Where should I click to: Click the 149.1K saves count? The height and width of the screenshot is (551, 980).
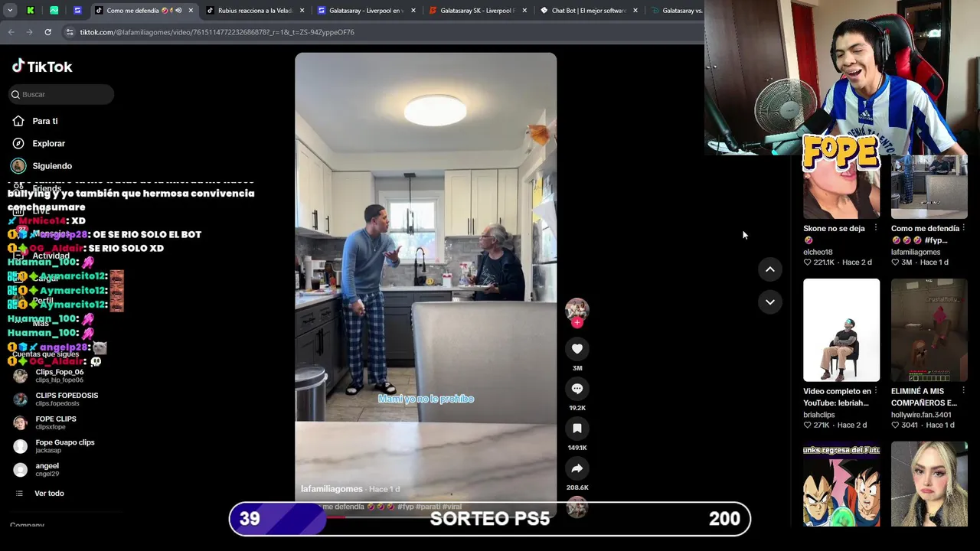tap(577, 448)
